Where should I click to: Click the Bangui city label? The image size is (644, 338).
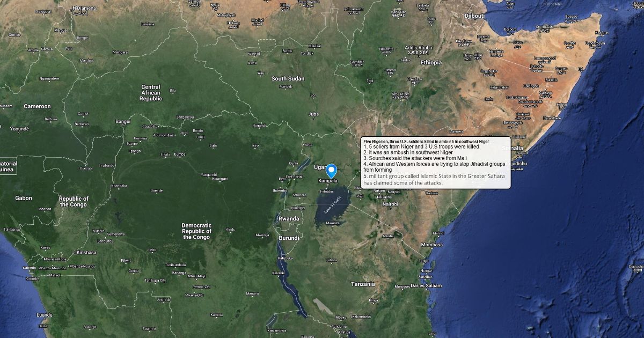click(123, 122)
